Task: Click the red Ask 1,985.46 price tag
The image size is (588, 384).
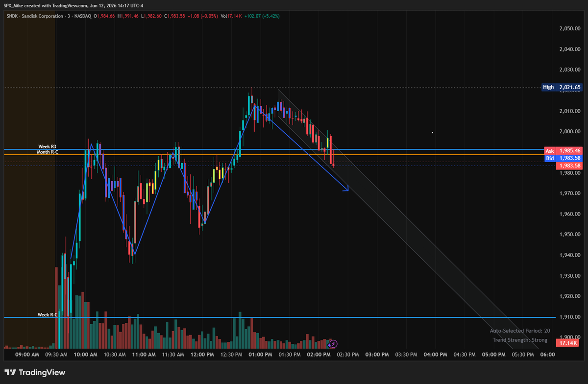Action: click(x=563, y=151)
